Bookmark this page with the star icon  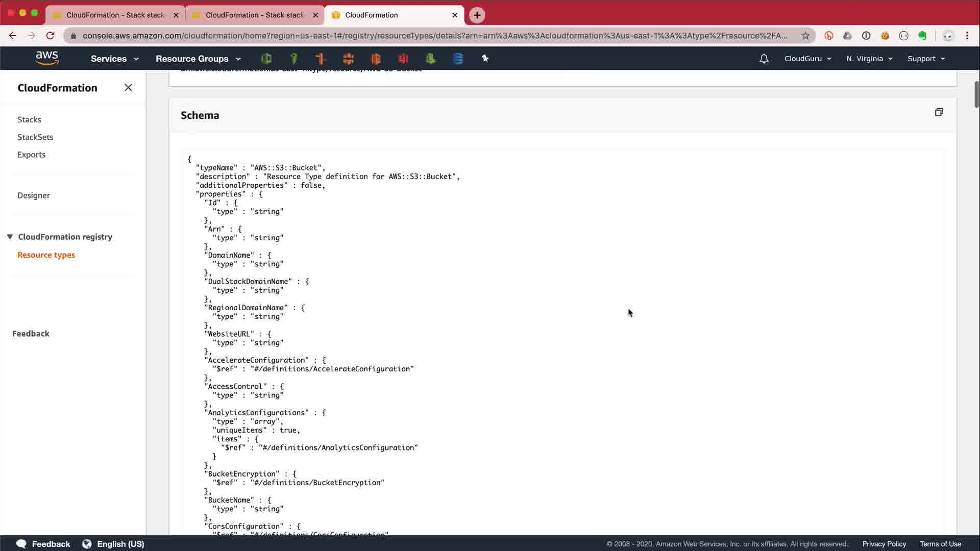tap(805, 36)
